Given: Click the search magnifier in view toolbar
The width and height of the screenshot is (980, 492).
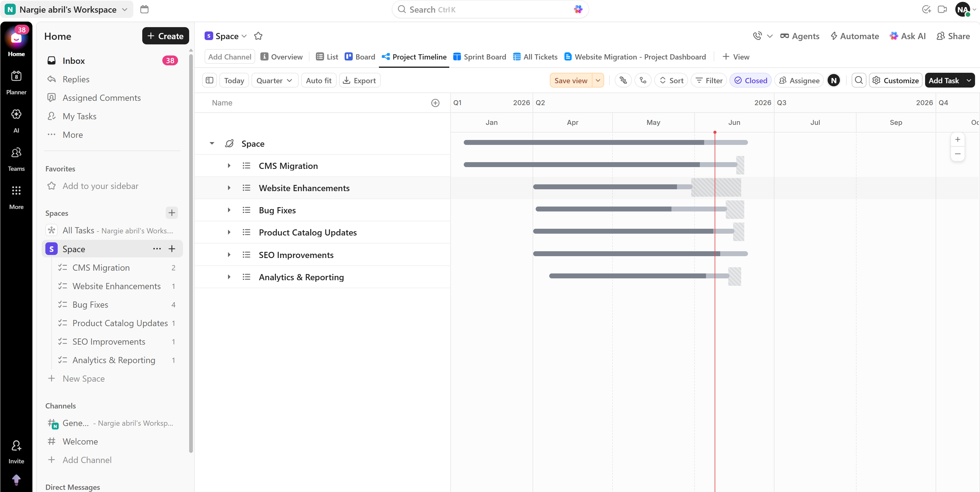Looking at the screenshot, I should 859,80.
